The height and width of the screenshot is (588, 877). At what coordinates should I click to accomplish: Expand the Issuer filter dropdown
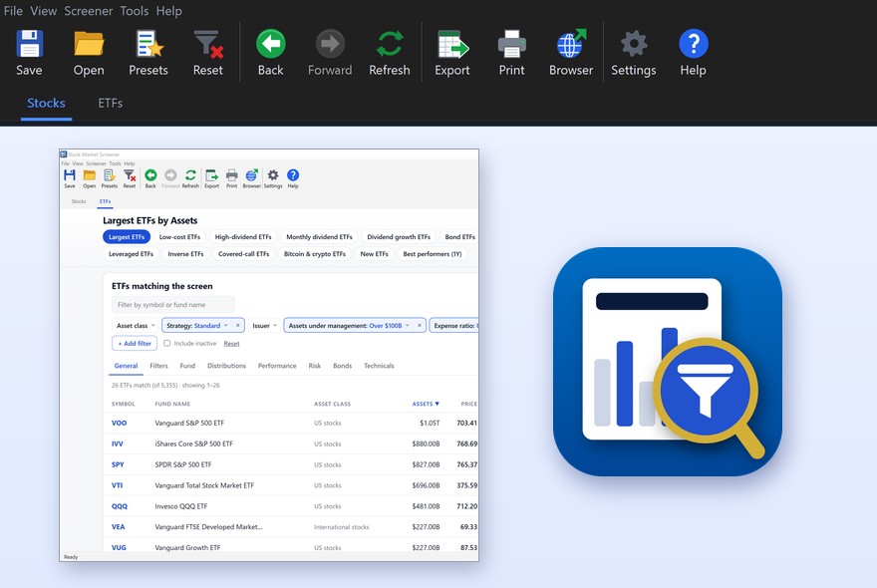click(264, 326)
